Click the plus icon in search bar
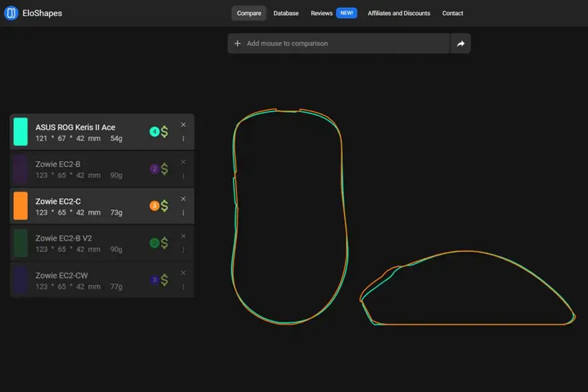The width and height of the screenshot is (588, 392). [238, 43]
